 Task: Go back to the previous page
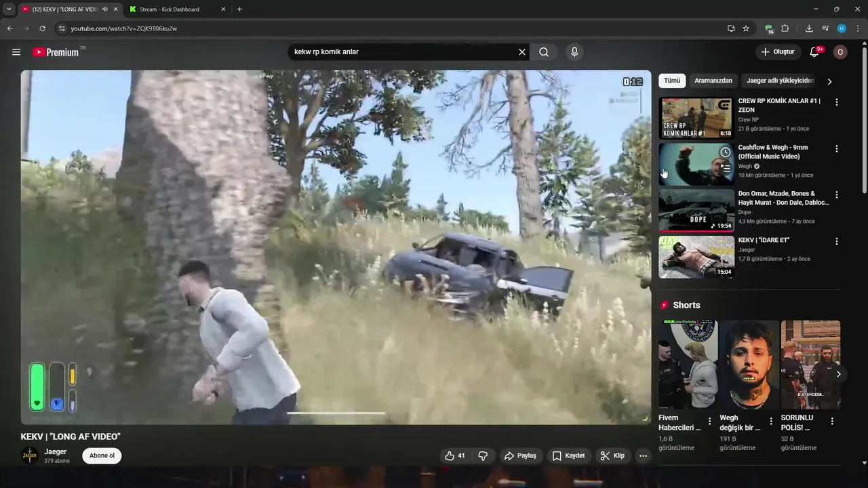coord(9,28)
